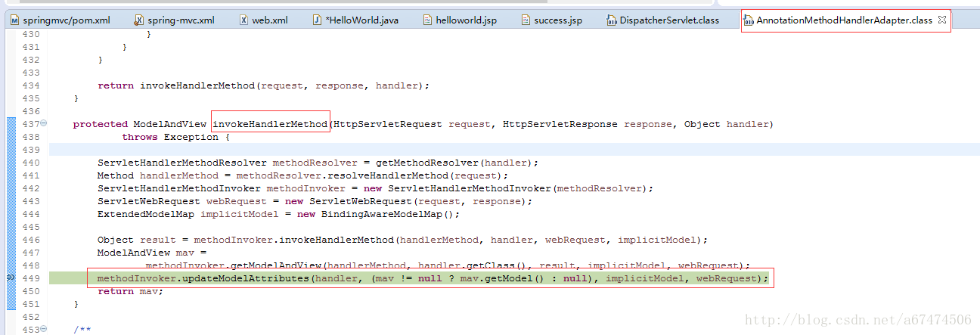Collapse the comment fold at line 453
Viewport: 980px width, 335px height.
[x=44, y=330]
